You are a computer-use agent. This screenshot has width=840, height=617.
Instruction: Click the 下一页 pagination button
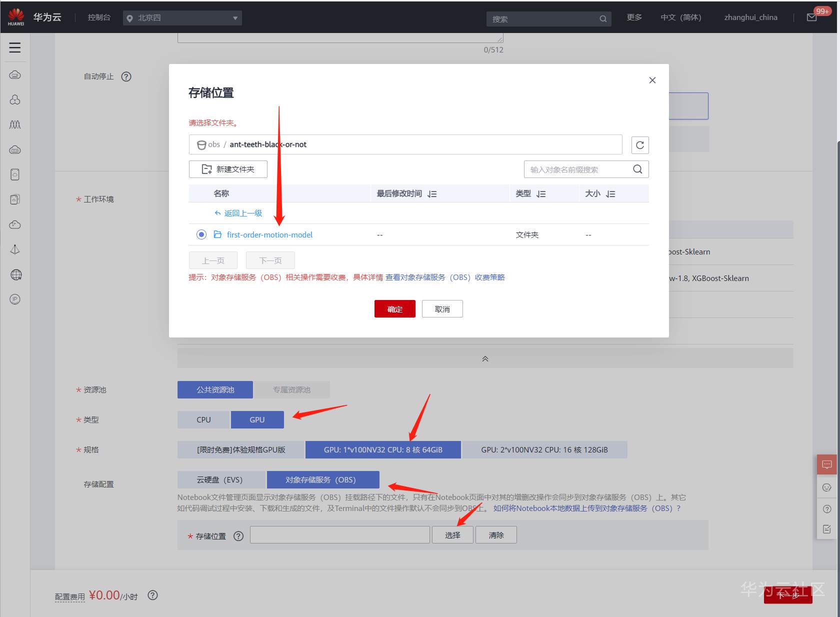[270, 260]
